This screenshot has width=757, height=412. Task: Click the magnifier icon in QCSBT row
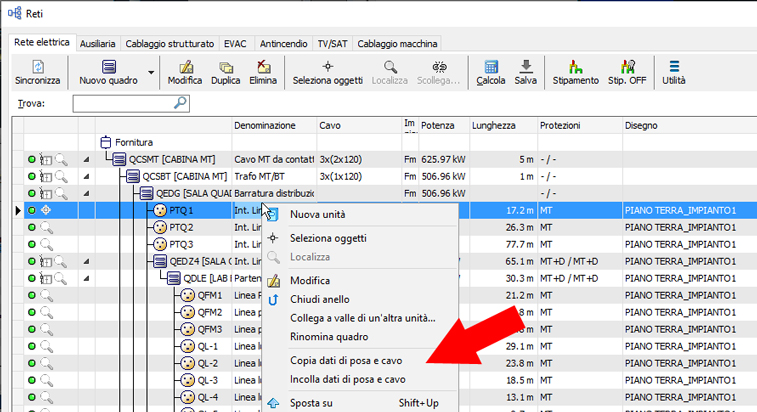(x=61, y=176)
